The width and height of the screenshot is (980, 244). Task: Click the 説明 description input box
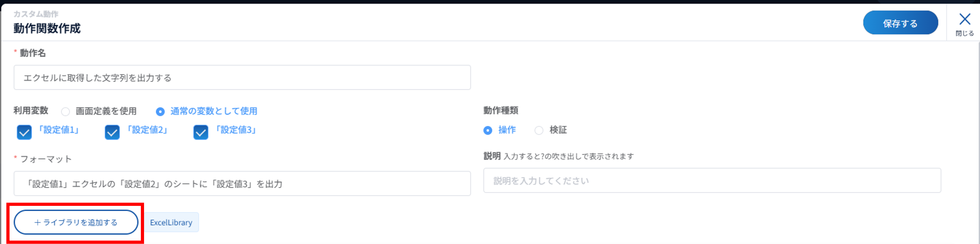(x=712, y=181)
